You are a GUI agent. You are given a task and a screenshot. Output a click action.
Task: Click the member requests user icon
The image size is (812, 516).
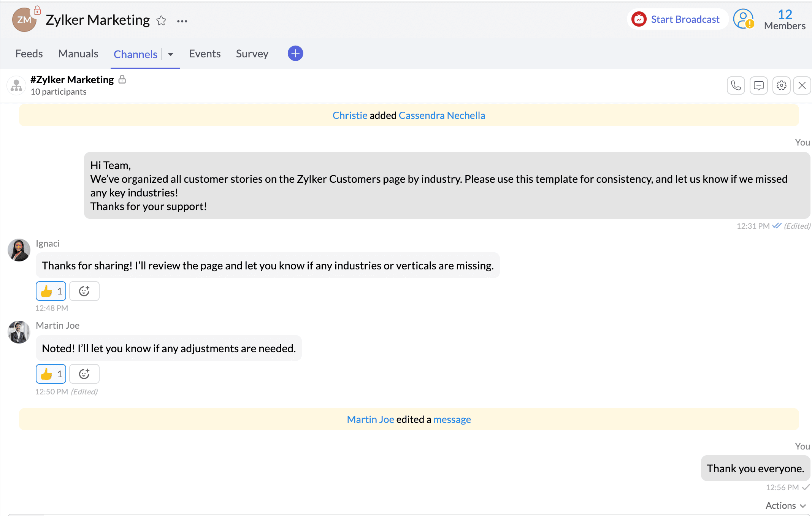click(744, 19)
